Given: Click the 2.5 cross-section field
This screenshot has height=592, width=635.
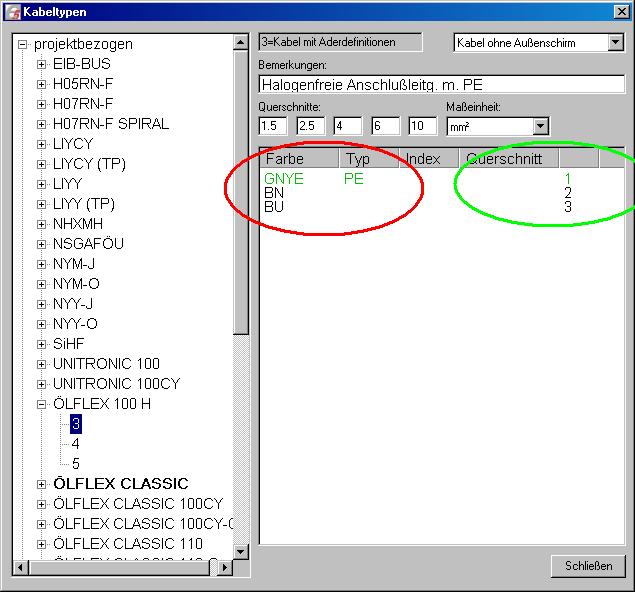Looking at the screenshot, I should (311, 126).
